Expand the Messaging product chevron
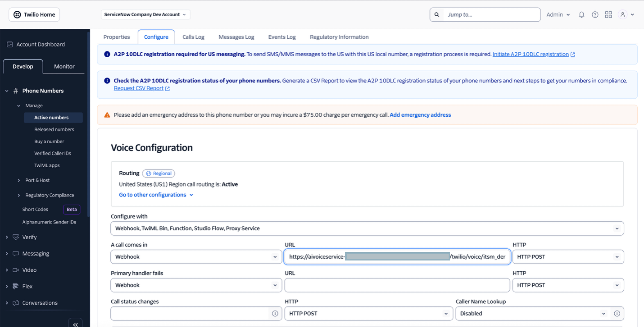This screenshot has height=329, width=644. click(x=7, y=254)
